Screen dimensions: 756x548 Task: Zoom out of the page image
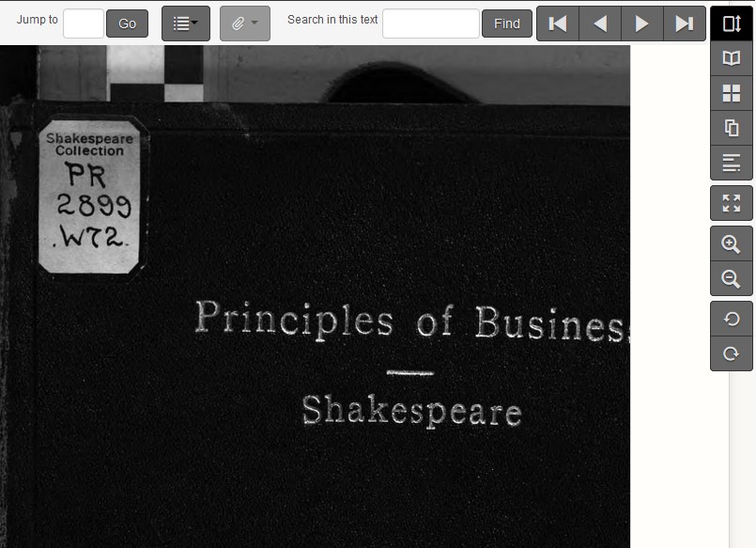click(x=732, y=278)
